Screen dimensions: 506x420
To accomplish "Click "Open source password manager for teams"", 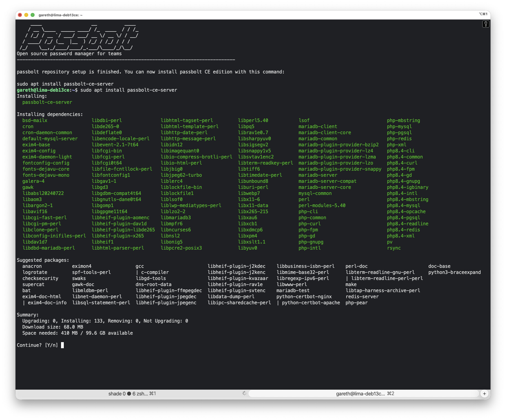I will coord(69,54).
